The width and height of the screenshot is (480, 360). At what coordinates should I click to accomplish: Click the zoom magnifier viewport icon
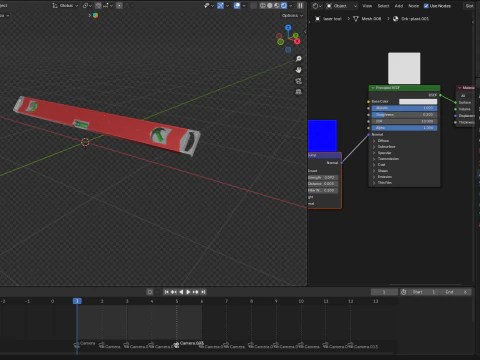298,59
